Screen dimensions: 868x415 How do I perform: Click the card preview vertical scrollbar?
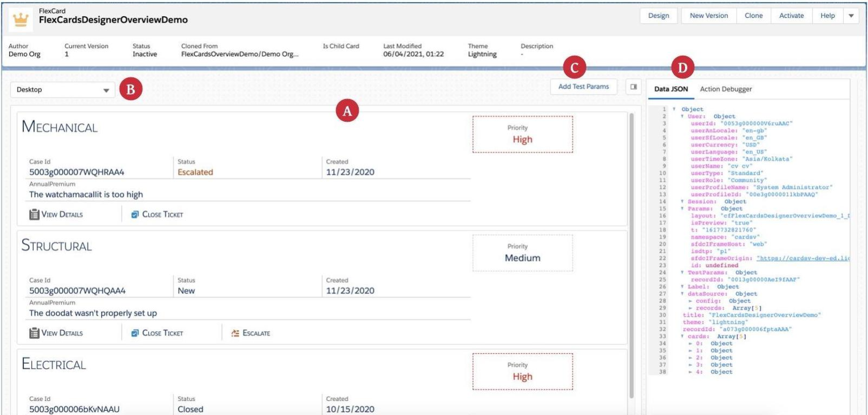(632, 256)
